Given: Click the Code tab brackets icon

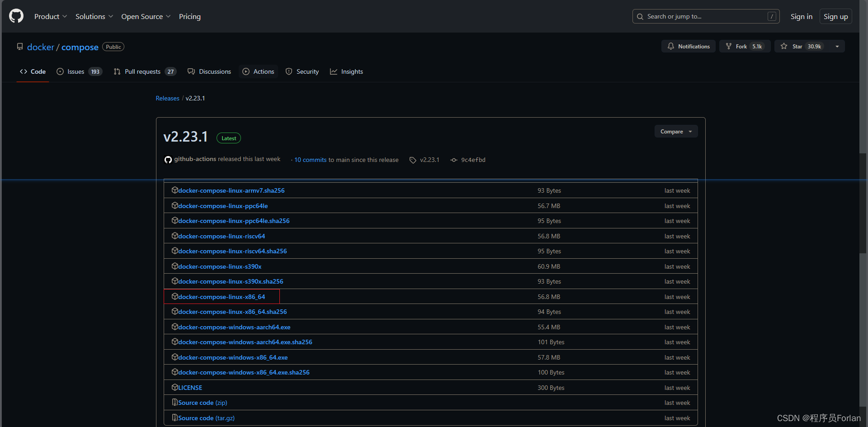Looking at the screenshot, I should (x=24, y=71).
